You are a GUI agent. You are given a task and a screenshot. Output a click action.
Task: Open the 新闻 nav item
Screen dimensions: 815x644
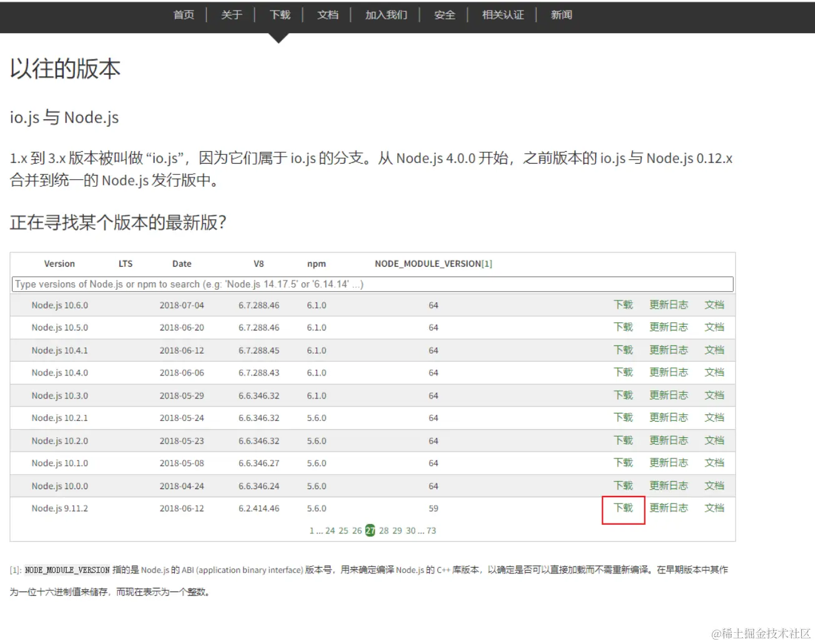(x=561, y=14)
